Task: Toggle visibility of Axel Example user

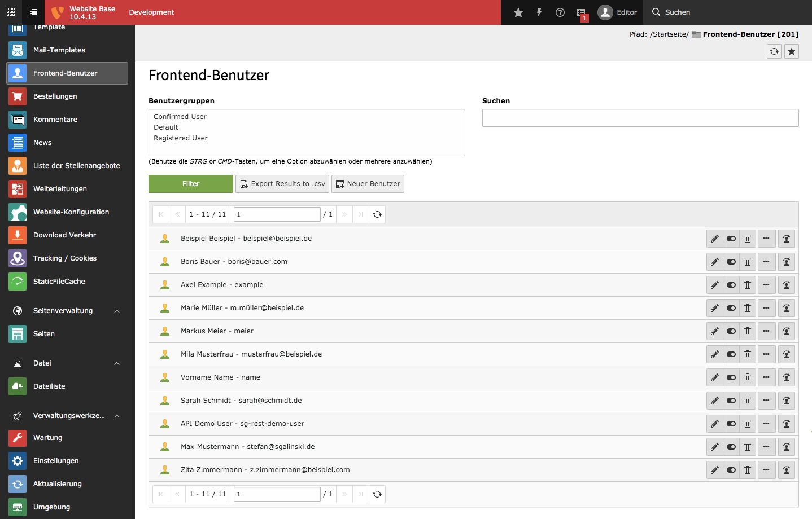Action: (x=731, y=285)
